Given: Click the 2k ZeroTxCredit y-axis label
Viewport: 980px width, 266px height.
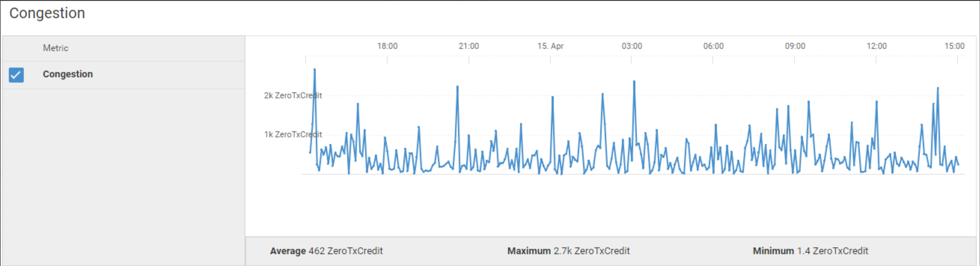Looking at the screenshot, I should [293, 96].
